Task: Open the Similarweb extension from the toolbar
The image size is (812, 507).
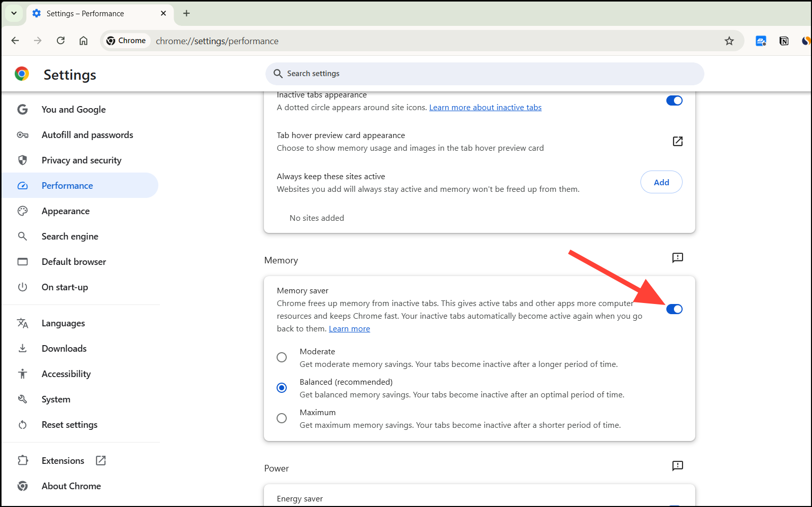Action: 805,41
